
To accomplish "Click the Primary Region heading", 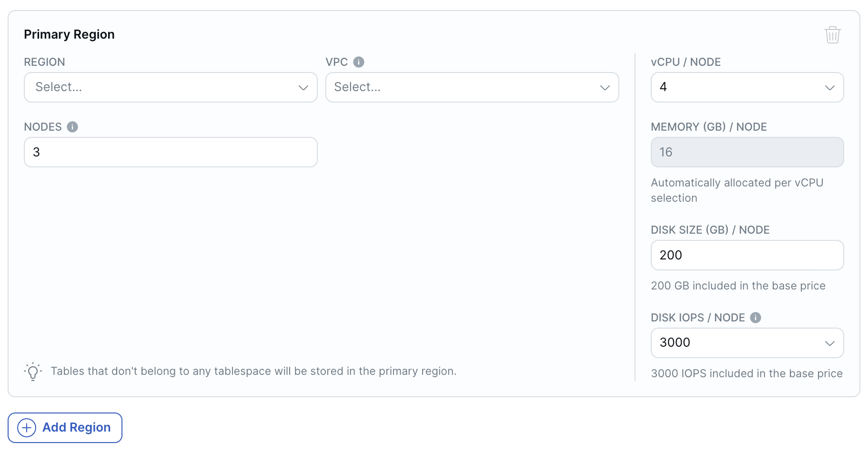I will [x=69, y=34].
